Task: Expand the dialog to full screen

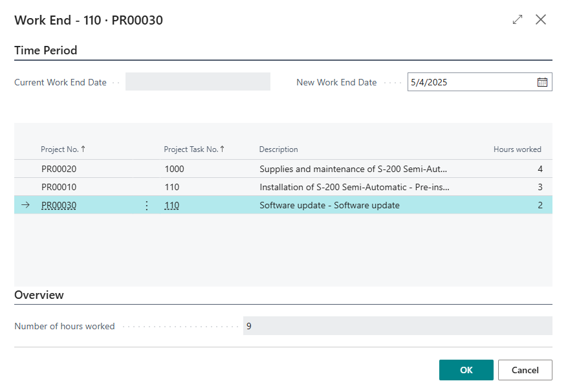Action: tap(518, 19)
